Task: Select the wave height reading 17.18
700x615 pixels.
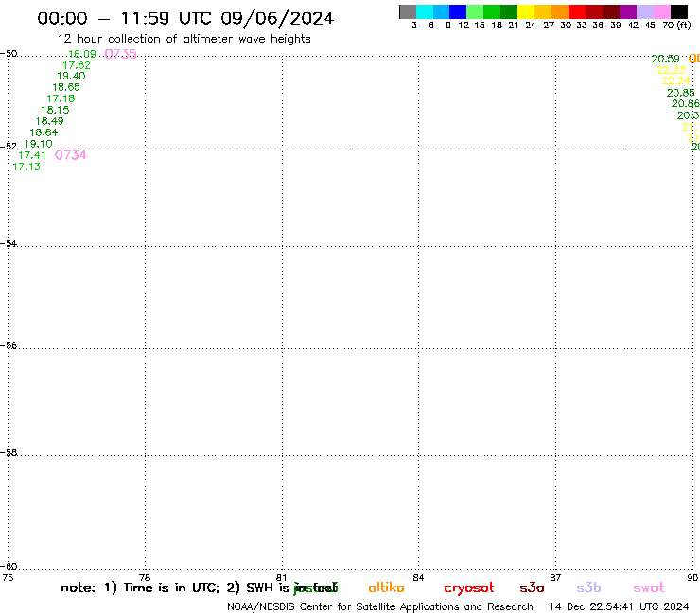Action: [x=61, y=98]
